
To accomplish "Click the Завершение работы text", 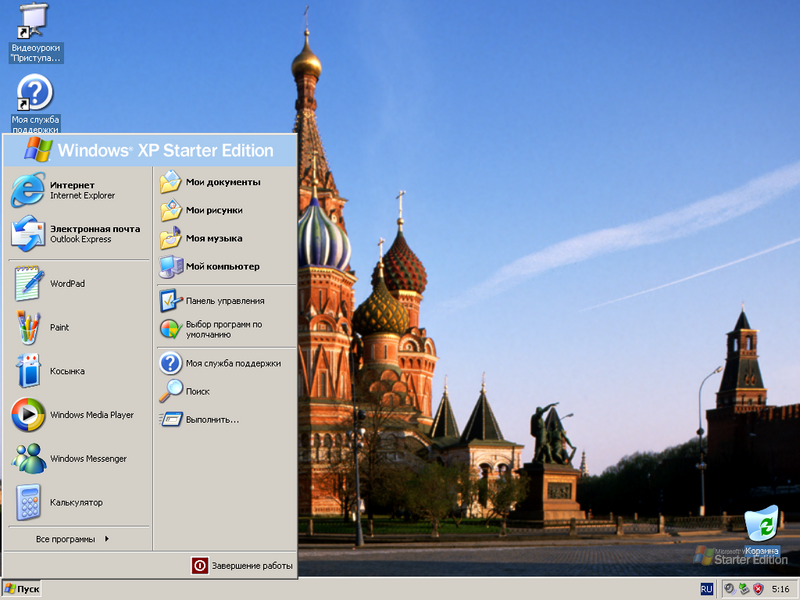I will pyautogui.click(x=252, y=566).
